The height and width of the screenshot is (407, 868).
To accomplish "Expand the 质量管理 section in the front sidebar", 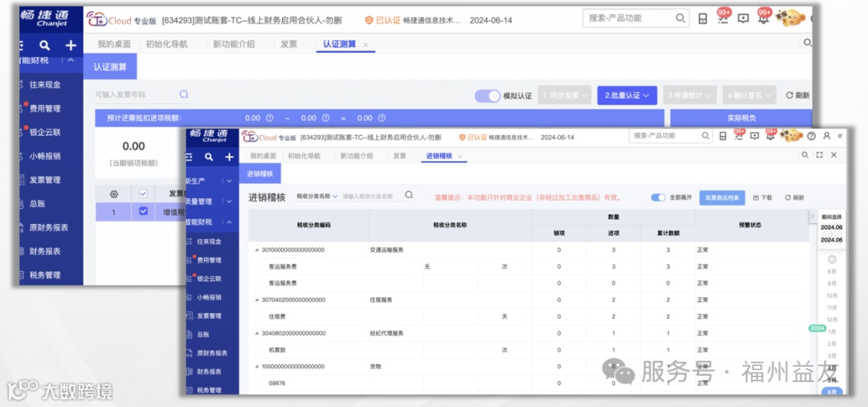I will click(x=229, y=201).
